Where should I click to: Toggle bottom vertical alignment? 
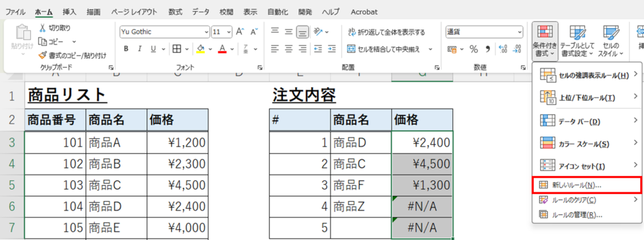[x=303, y=31]
